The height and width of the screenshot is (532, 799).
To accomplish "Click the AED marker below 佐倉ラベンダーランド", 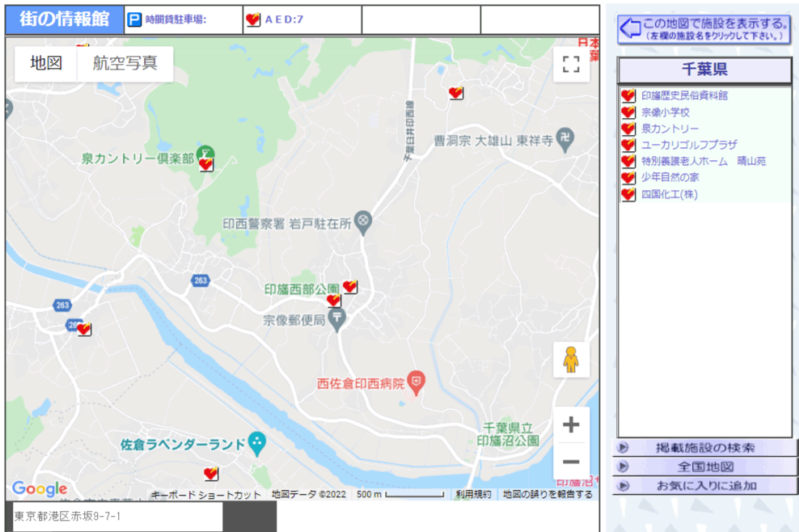I will 211,474.
